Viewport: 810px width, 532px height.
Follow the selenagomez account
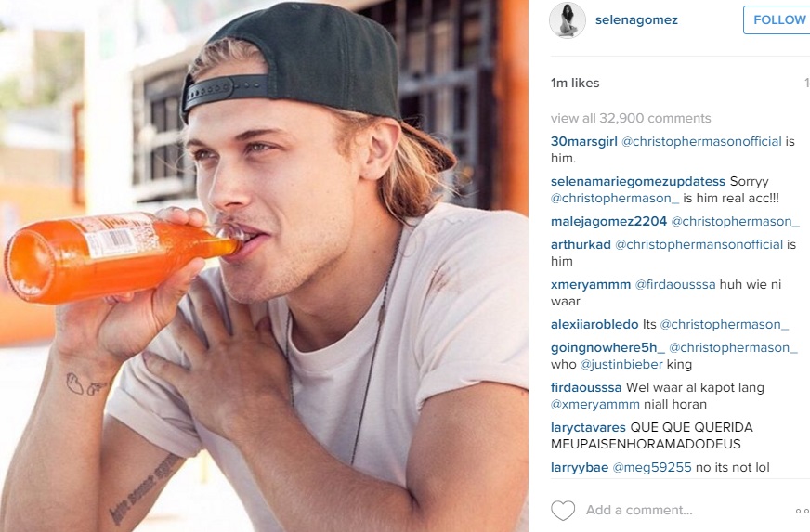coord(777,20)
